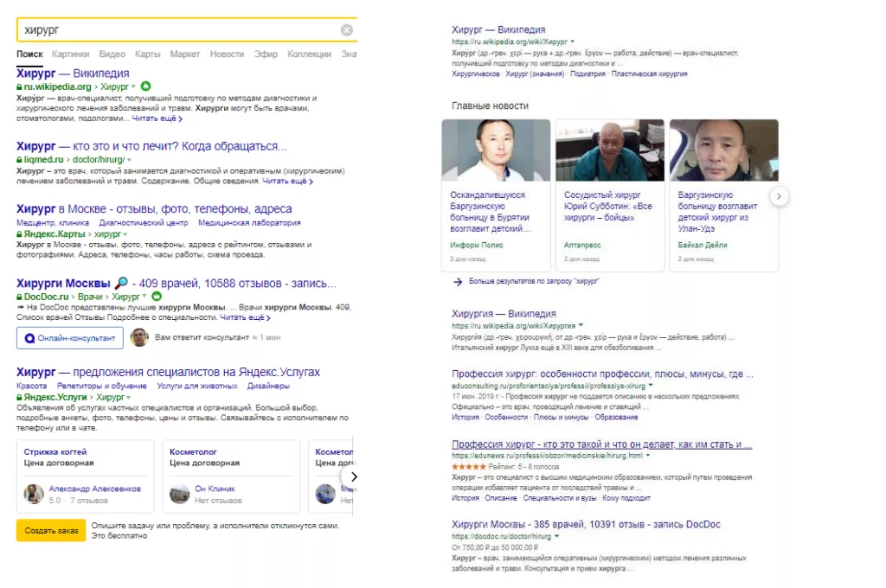The width and height of the screenshot is (886, 588).
Task: Click the Медцентр, клиника link
Action: click(53, 223)
